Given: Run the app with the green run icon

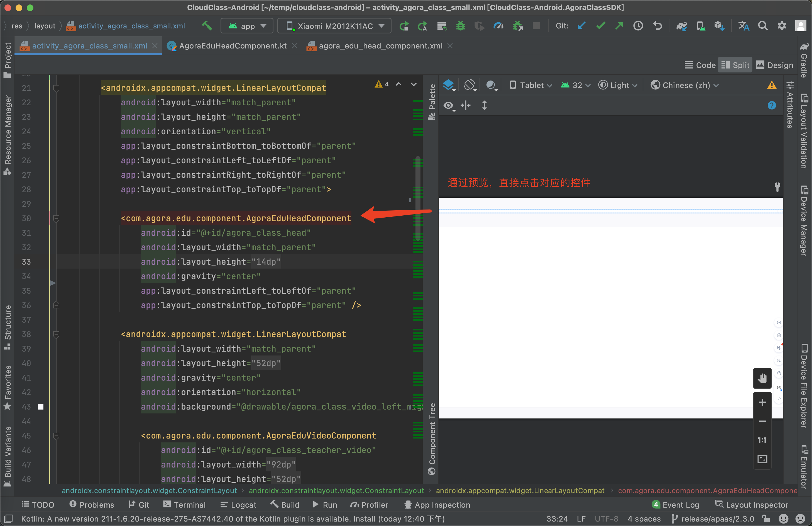Looking at the screenshot, I should 404,26.
